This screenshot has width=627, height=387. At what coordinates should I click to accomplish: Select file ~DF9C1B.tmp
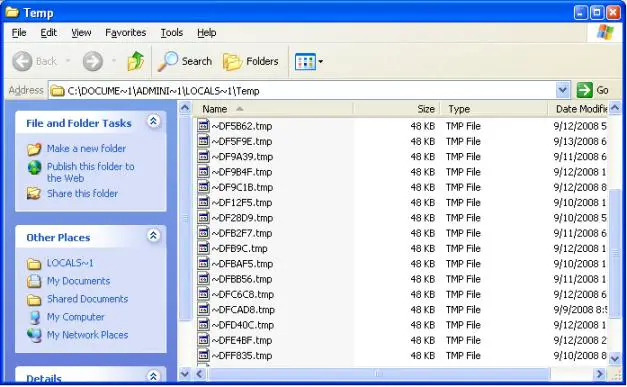point(242,188)
